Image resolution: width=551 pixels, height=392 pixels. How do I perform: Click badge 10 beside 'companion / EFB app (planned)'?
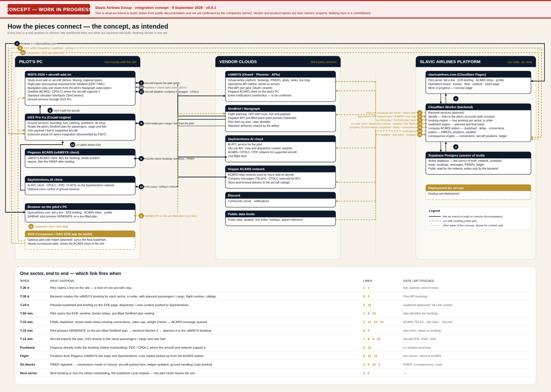point(23,53)
